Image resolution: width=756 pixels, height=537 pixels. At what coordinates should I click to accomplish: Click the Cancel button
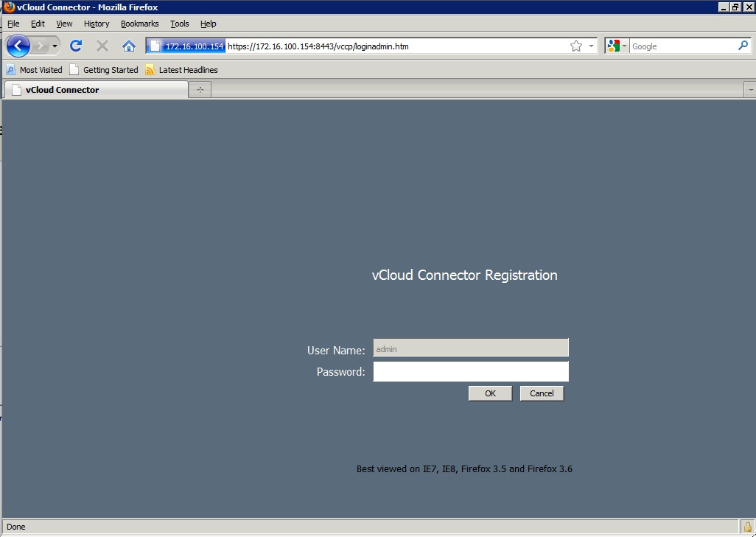click(x=542, y=393)
